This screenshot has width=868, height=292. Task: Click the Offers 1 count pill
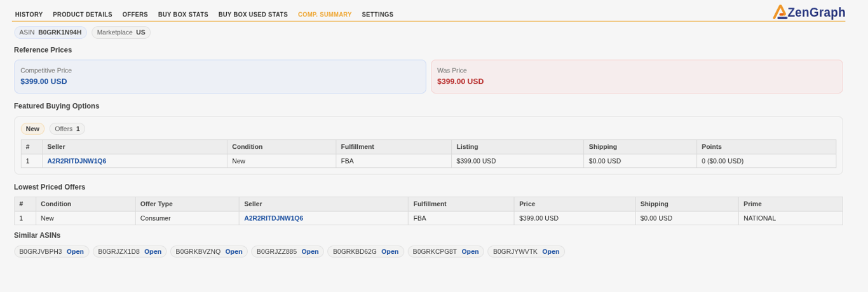tap(67, 129)
